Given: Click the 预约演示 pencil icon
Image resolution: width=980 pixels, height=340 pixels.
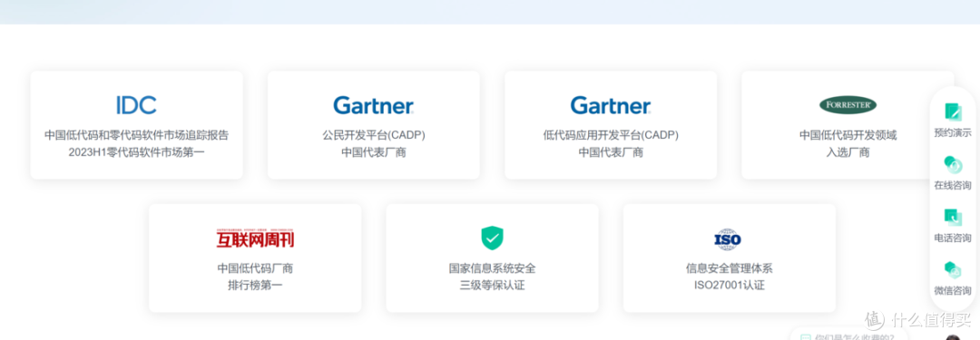Looking at the screenshot, I should (953, 112).
